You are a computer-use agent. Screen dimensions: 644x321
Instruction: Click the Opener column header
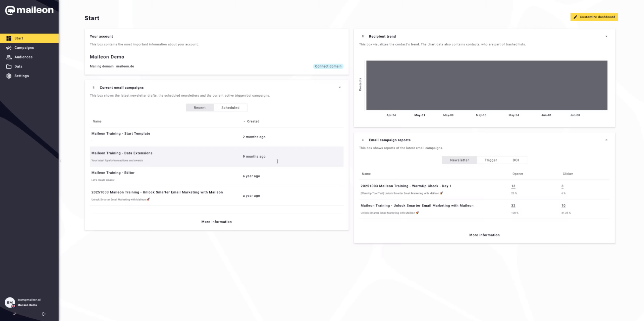[x=518, y=174]
